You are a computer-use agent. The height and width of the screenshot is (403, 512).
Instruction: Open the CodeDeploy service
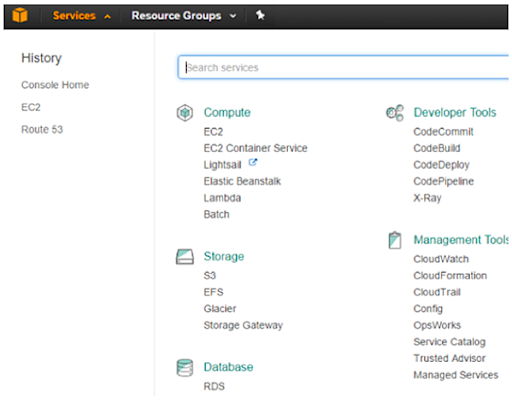click(442, 165)
